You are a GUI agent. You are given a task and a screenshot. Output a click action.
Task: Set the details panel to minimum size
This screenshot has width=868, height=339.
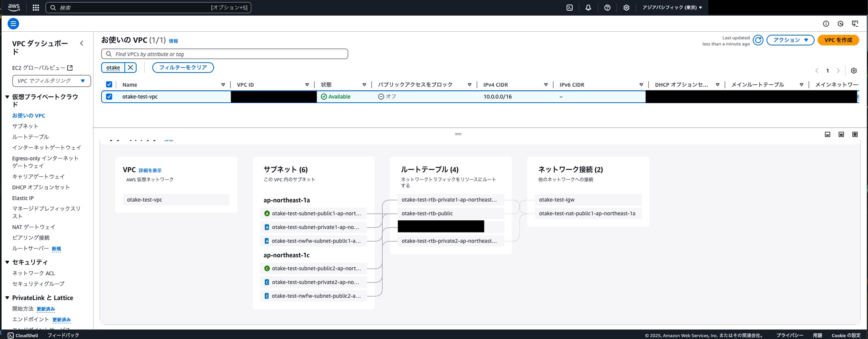pos(828,134)
